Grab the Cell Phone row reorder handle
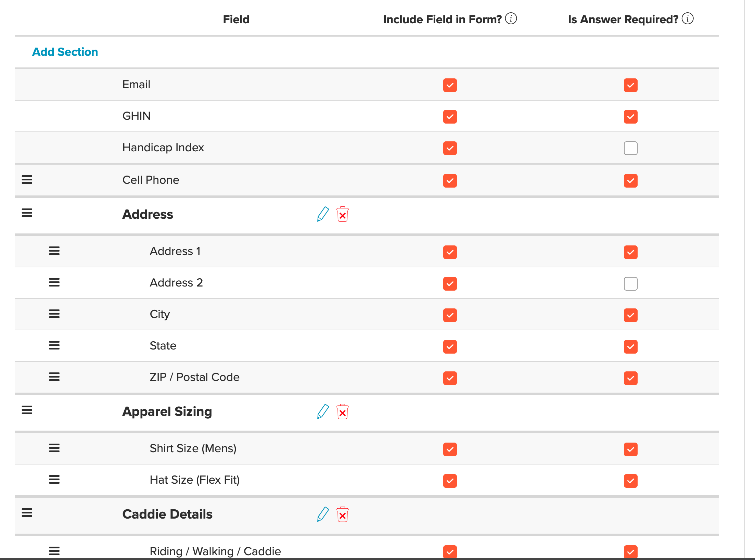The width and height of the screenshot is (755, 560). coord(27,180)
